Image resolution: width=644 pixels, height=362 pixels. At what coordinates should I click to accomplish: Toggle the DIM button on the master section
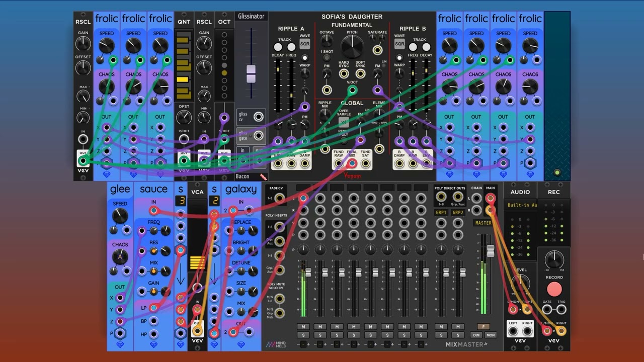coord(476,335)
